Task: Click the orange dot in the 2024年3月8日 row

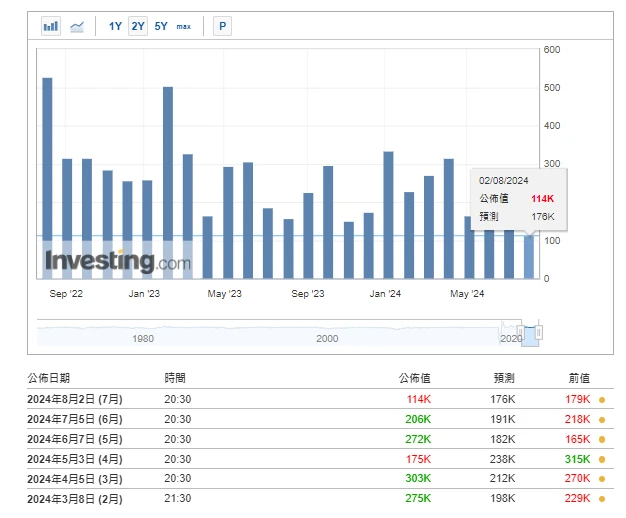Action: 602,497
